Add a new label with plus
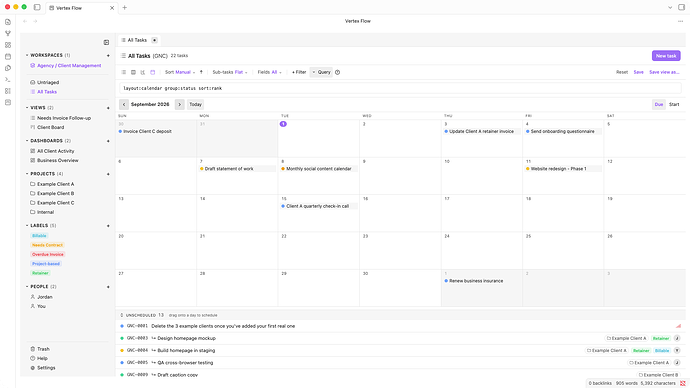This screenshot has width=690, height=388. [x=108, y=226]
